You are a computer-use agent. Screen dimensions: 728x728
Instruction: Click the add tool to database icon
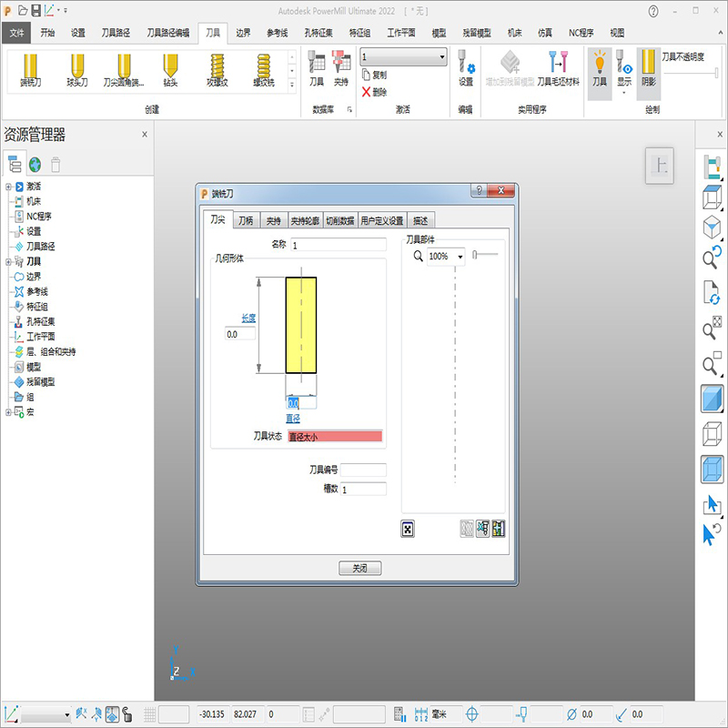[498, 529]
